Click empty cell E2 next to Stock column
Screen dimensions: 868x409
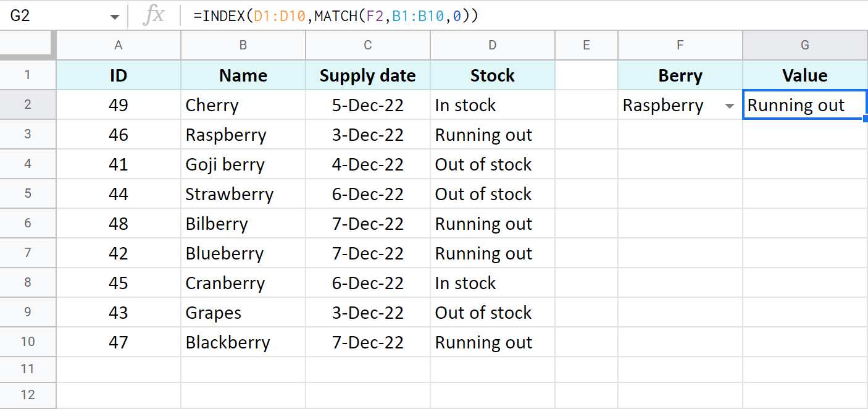tap(586, 104)
